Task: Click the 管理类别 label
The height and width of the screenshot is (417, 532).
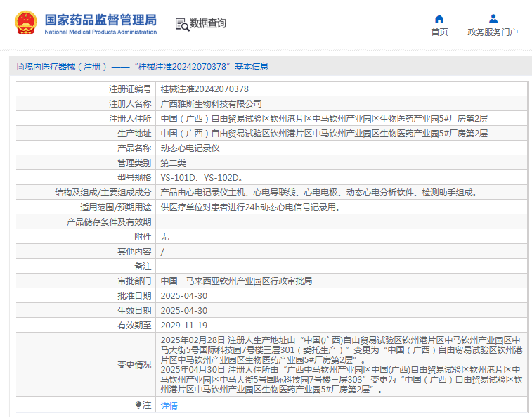Action: coord(134,163)
